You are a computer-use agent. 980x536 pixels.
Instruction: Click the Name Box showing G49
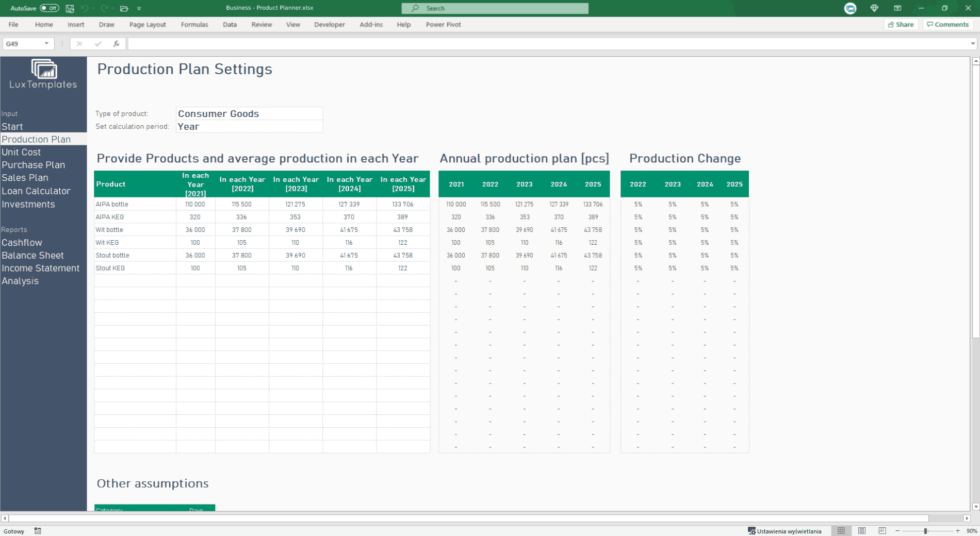tap(23, 44)
